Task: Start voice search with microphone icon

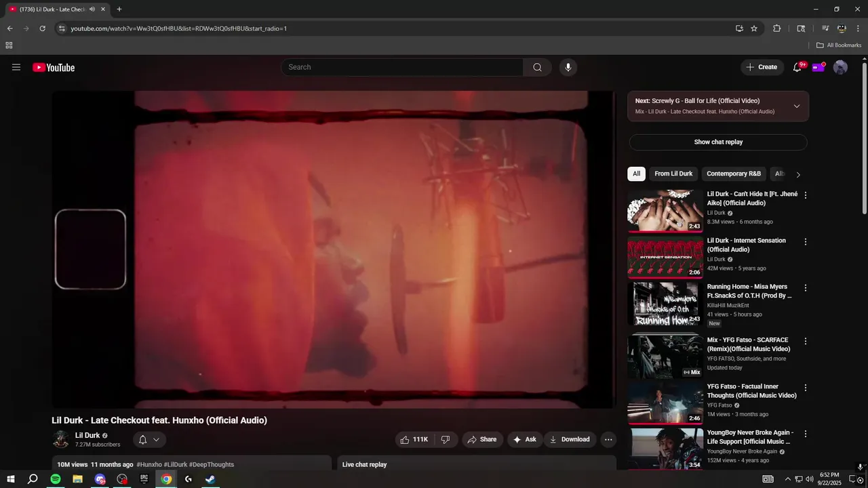Action: pyautogui.click(x=568, y=67)
